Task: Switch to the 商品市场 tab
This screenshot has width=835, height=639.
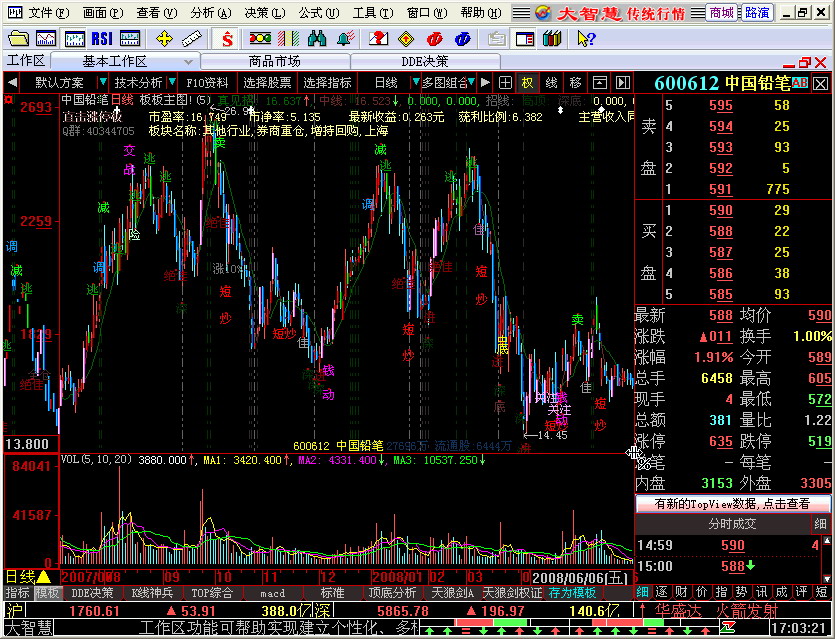Action: pos(275,62)
